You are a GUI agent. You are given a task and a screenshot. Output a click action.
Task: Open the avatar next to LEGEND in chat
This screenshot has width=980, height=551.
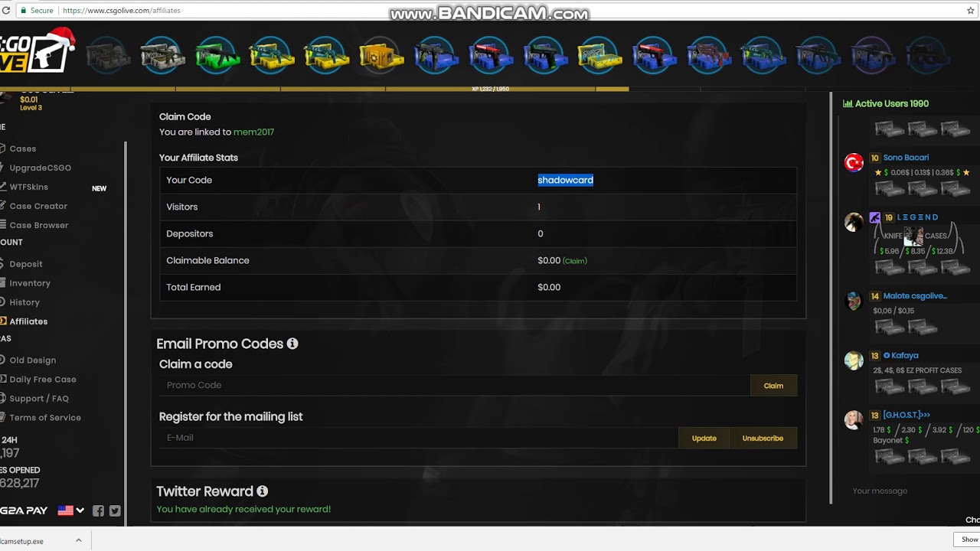click(x=854, y=223)
